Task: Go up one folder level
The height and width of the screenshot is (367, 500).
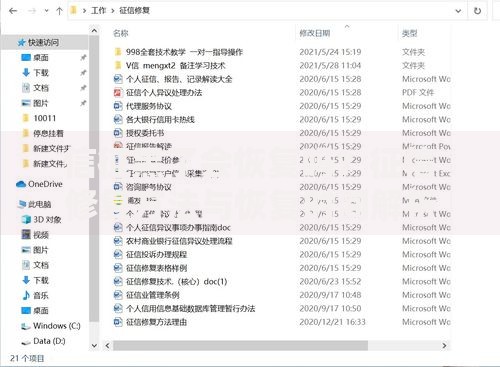Action: [59, 11]
